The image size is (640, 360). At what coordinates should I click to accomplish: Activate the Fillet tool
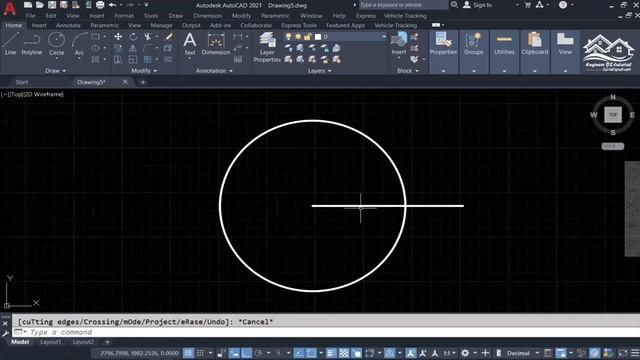pos(148,48)
